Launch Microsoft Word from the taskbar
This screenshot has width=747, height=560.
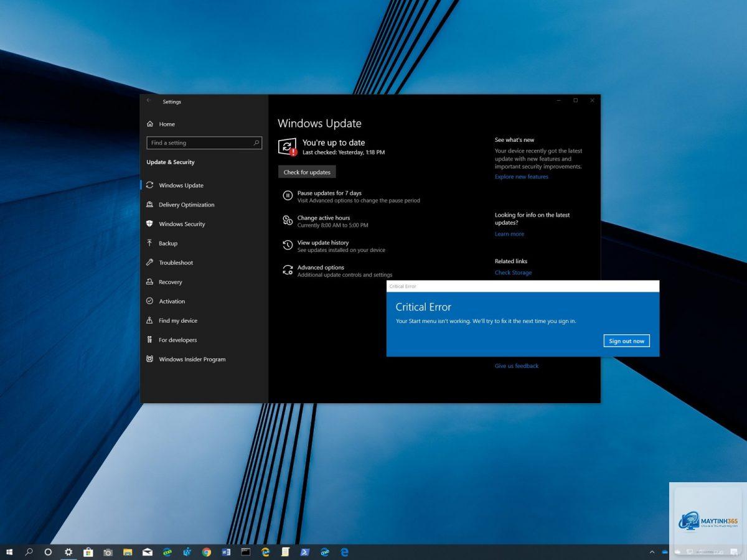[x=226, y=552]
